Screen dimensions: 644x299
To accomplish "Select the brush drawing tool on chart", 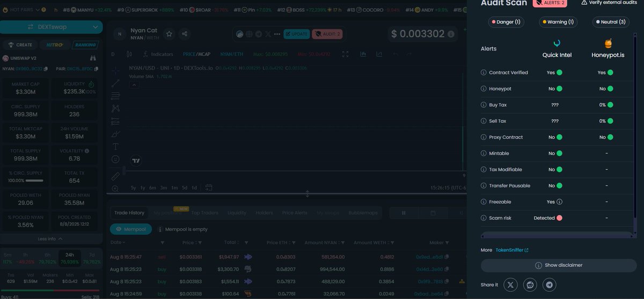I will [115, 134].
